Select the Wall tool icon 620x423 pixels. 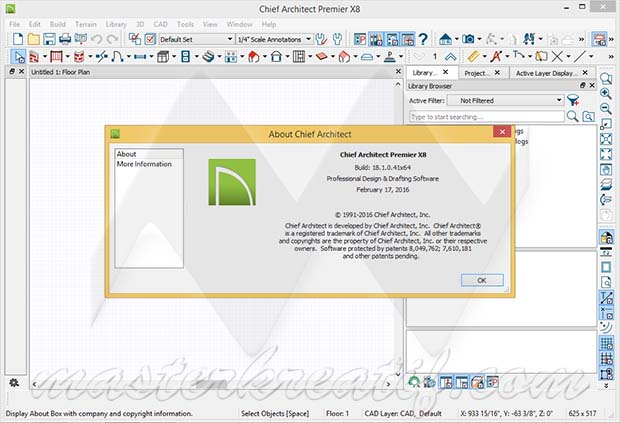click(34, 57)
